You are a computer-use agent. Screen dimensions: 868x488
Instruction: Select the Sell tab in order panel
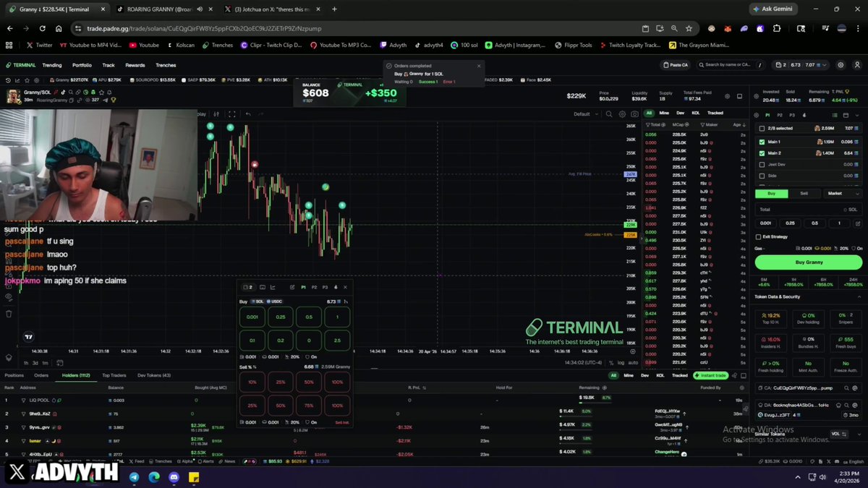[x=804, y=193]
